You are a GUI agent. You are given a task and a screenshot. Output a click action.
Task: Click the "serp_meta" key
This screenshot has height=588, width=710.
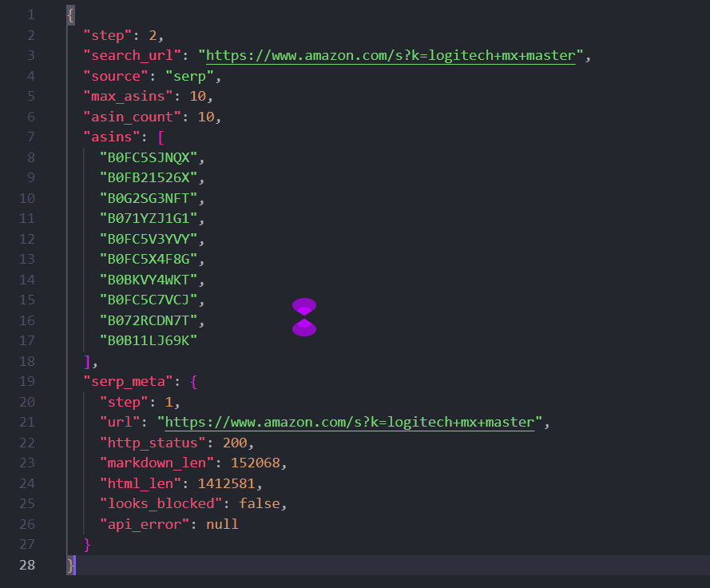(128, 381)
